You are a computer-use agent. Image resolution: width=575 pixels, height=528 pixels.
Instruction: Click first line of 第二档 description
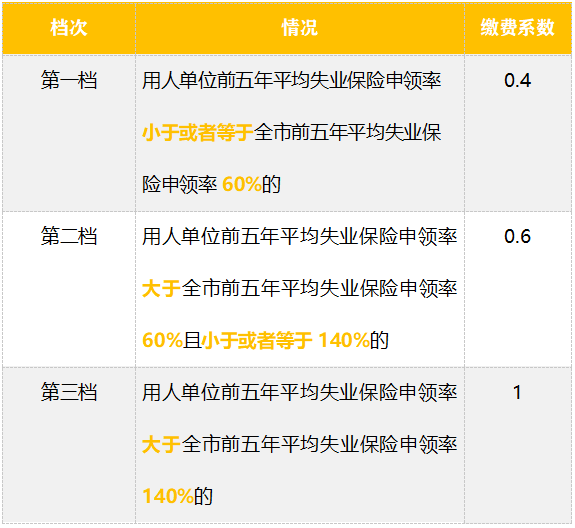pyautogui.click(x=300, y=236)
